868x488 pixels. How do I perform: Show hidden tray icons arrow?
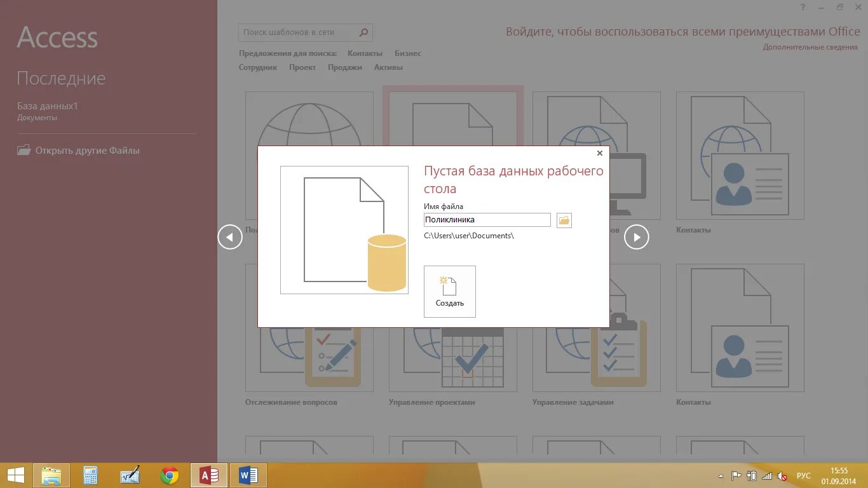[721, 476]
